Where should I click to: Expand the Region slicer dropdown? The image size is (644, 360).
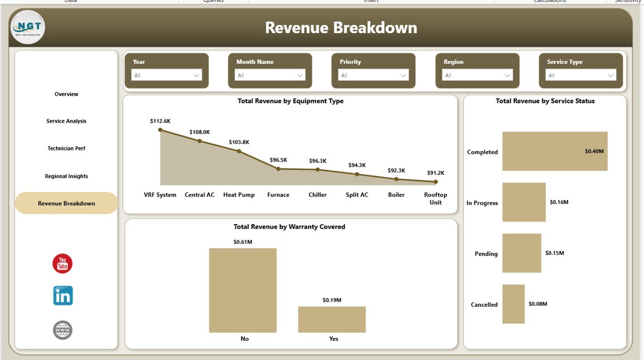click(x=507, y=75)
